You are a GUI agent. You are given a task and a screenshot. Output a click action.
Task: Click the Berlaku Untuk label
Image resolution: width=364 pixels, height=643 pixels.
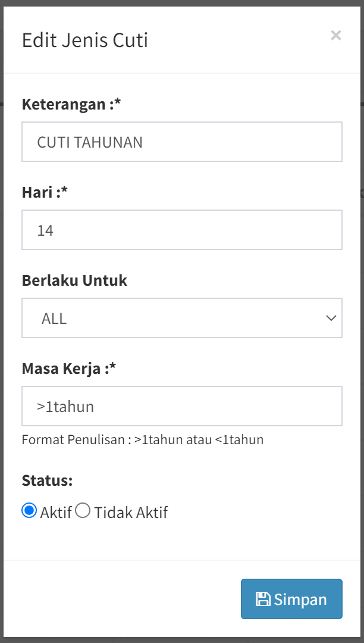pos(74,280)
